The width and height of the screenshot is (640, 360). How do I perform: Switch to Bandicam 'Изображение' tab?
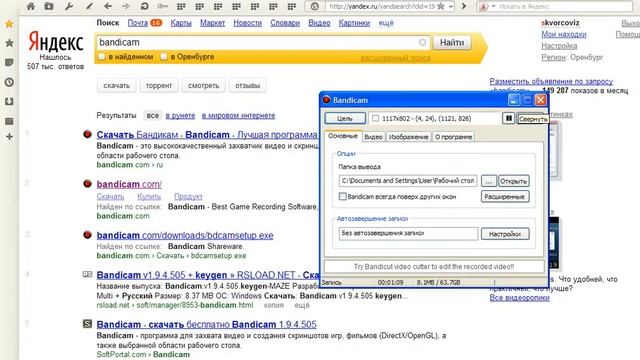tap(409, 137)
